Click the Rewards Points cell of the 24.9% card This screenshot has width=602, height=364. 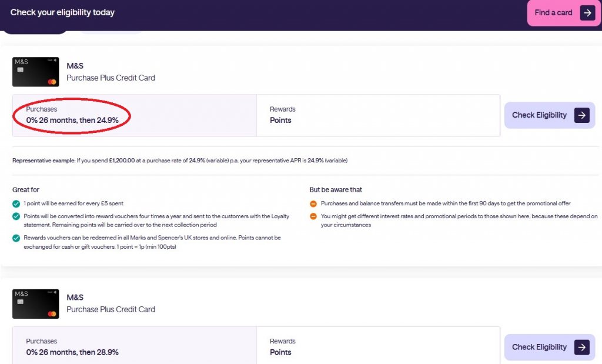tap(378, 115)
